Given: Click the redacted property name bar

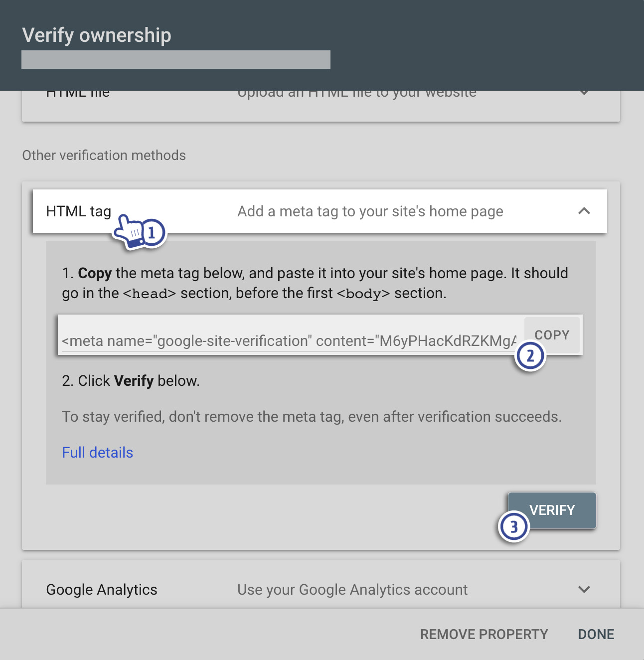Looking at the screenshot, I should [175, 60].
